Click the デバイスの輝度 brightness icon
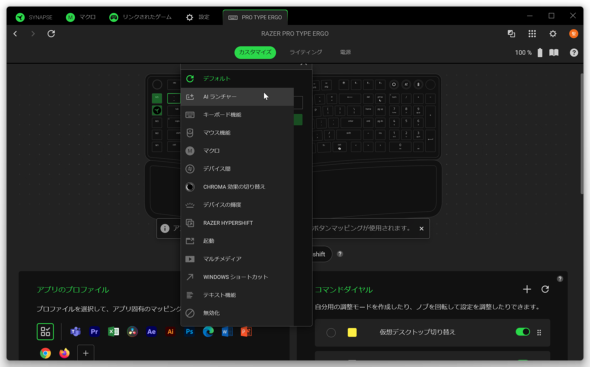The width and height of the screenshot is (590, 367). pyautogui.click(x=190, y=205)
